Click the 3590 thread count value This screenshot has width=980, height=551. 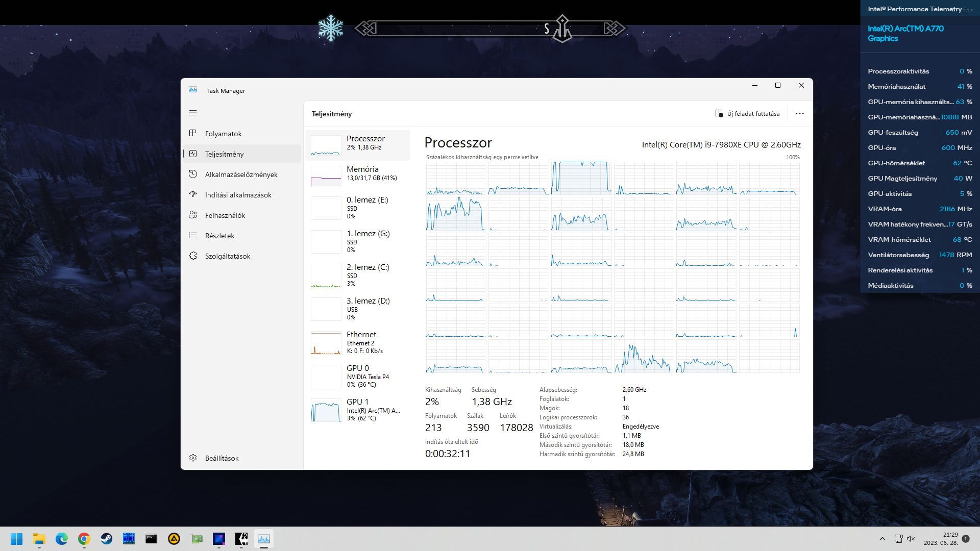[478, 428]
